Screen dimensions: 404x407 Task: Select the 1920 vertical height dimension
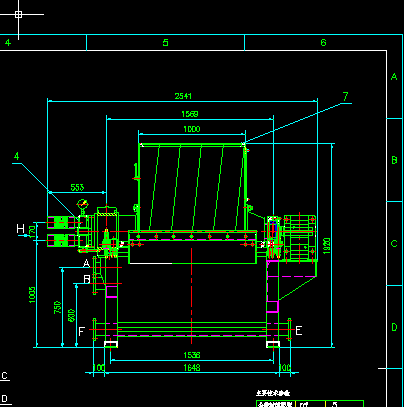click(327, 246)
